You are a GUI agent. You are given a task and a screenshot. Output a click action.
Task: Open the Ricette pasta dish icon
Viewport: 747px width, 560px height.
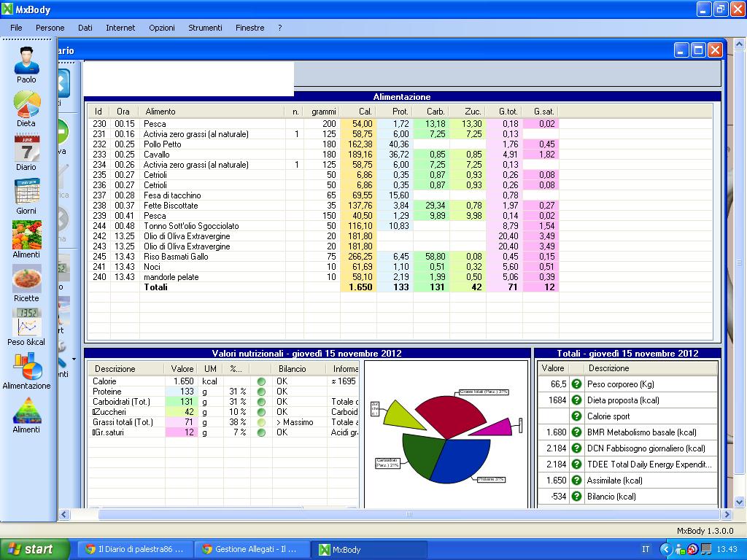27,279
